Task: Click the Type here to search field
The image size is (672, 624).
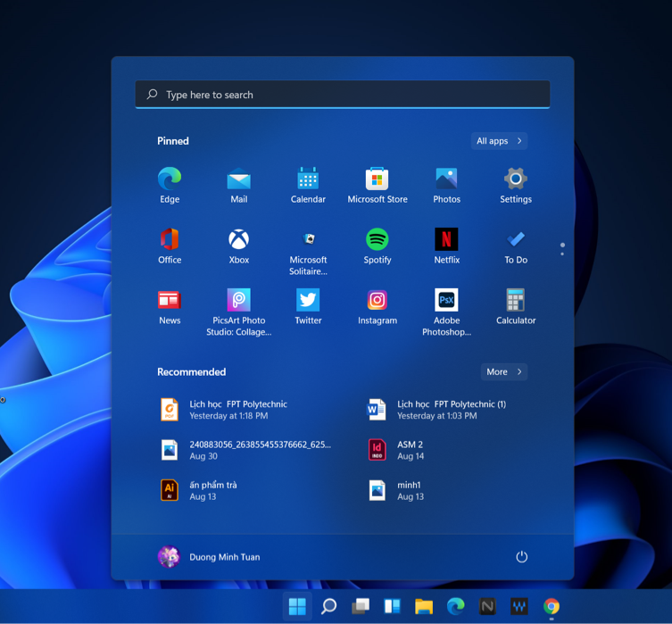Action: click(x=343, y=95)
